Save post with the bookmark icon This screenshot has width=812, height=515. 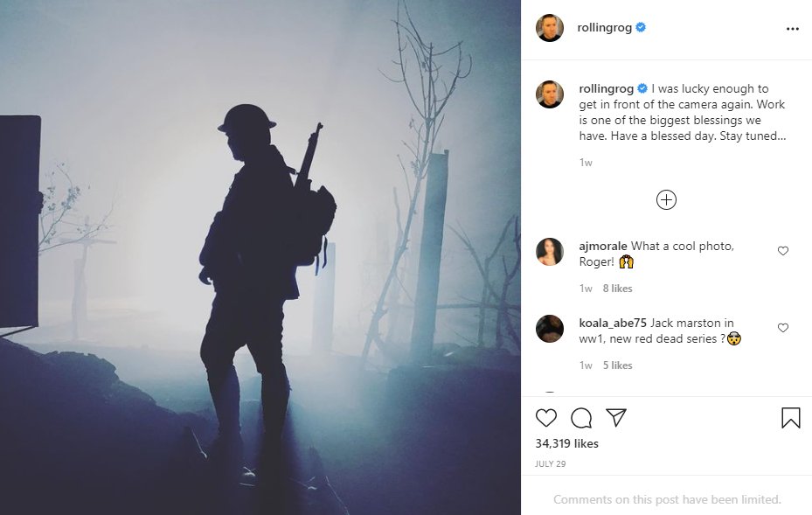pos(790,418)
